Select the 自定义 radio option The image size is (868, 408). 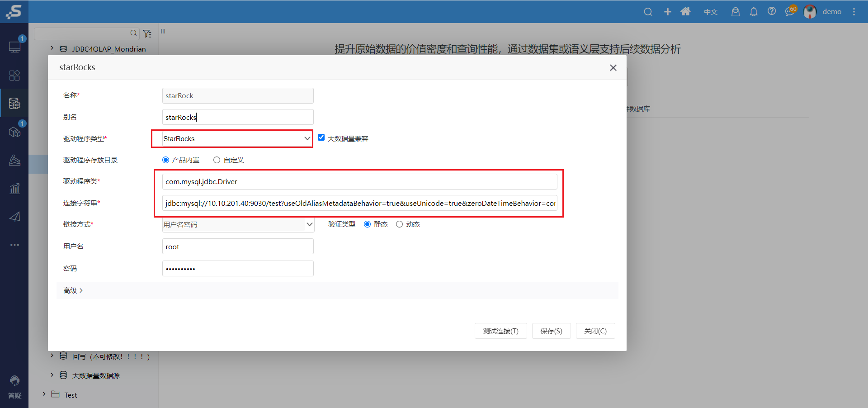point(217,160)
